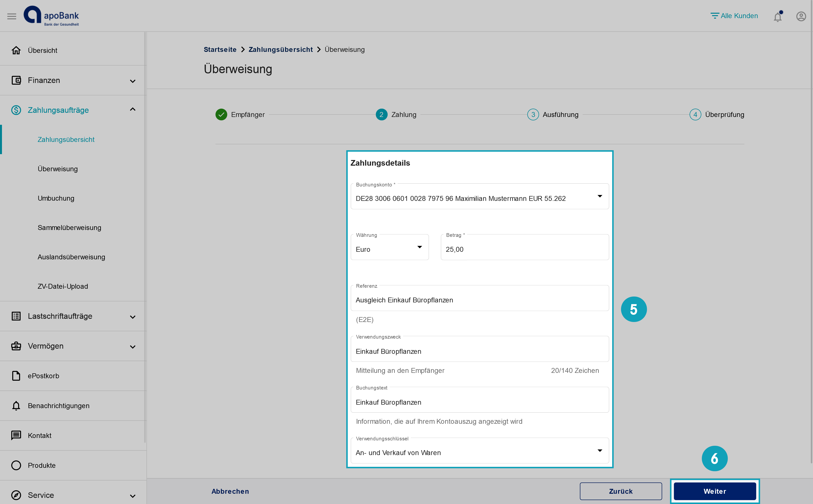
Task: Click the Kontakt message icon
Action: [16, 435]
